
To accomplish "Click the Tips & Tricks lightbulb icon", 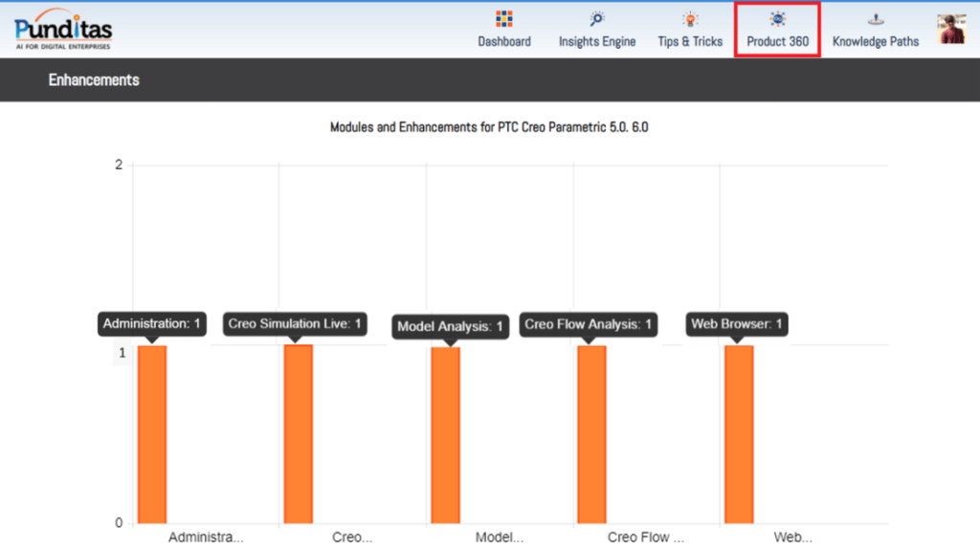I will click(x=690, y=19).
